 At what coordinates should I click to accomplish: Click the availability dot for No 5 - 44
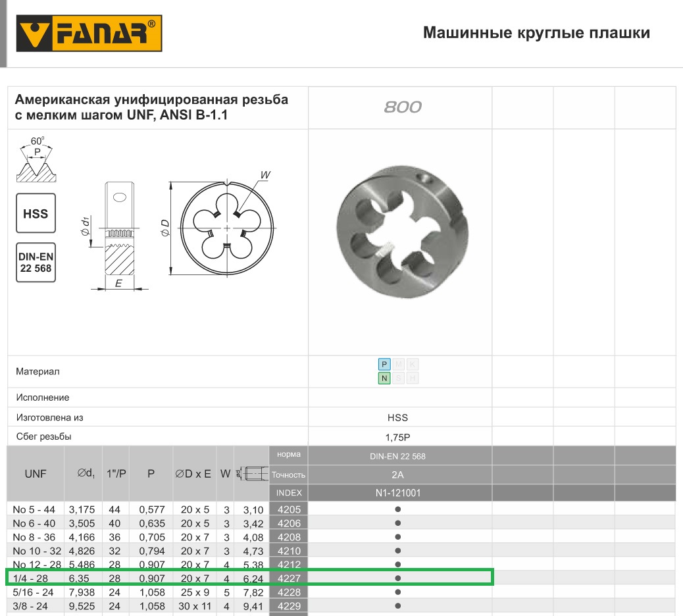pos(397,509)
